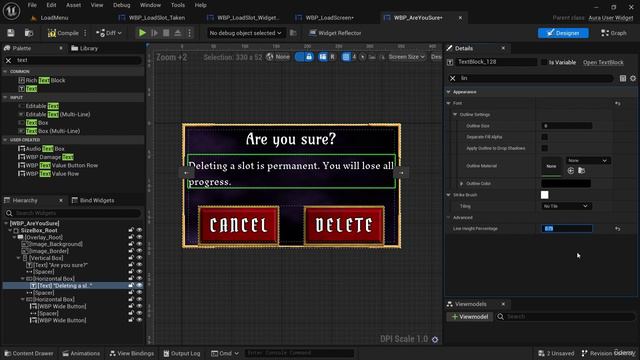Open the Content Drawer

[29, 353]
